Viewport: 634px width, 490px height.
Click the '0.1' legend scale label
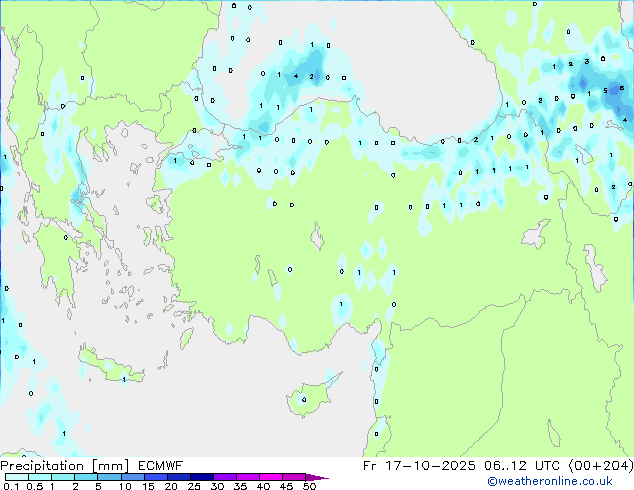(11, 486)
